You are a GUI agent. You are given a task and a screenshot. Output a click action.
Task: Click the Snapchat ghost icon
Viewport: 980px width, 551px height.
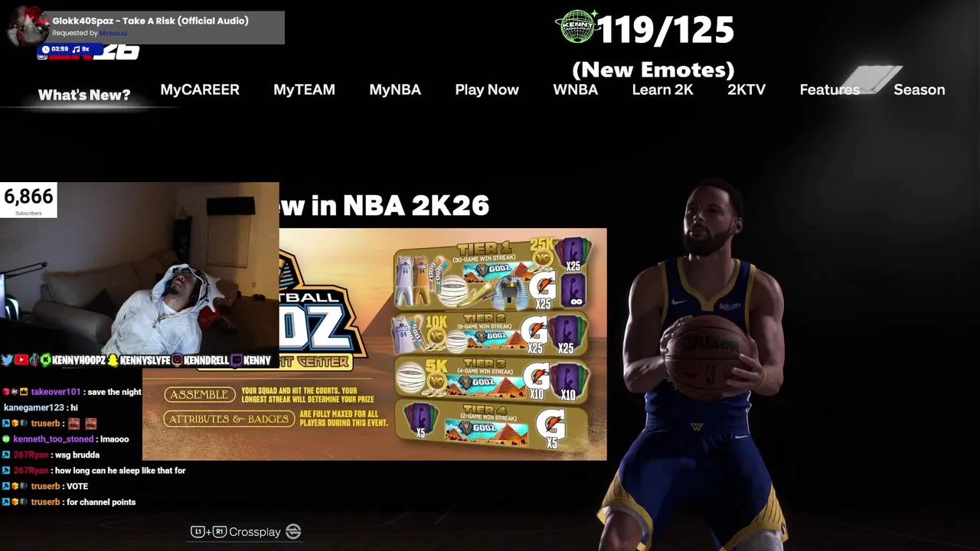click(113, 360)
